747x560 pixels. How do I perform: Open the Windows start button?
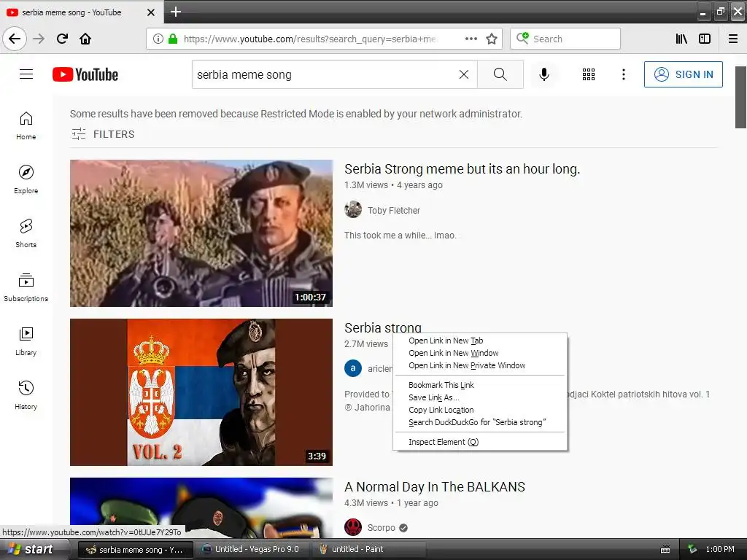[x=32, y=549]
